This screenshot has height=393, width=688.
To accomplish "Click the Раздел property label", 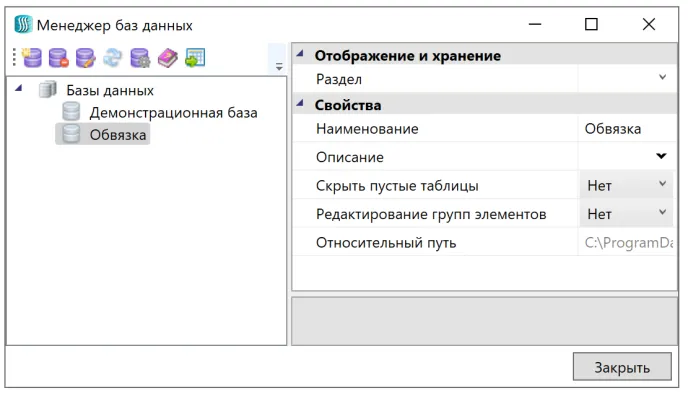I will (x=339, y=79).
